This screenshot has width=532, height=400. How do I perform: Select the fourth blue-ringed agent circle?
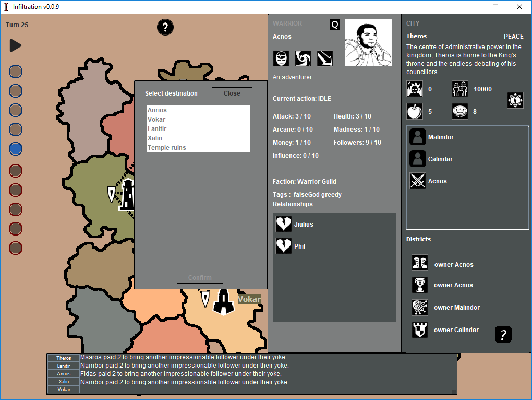[x=16, y=130]
